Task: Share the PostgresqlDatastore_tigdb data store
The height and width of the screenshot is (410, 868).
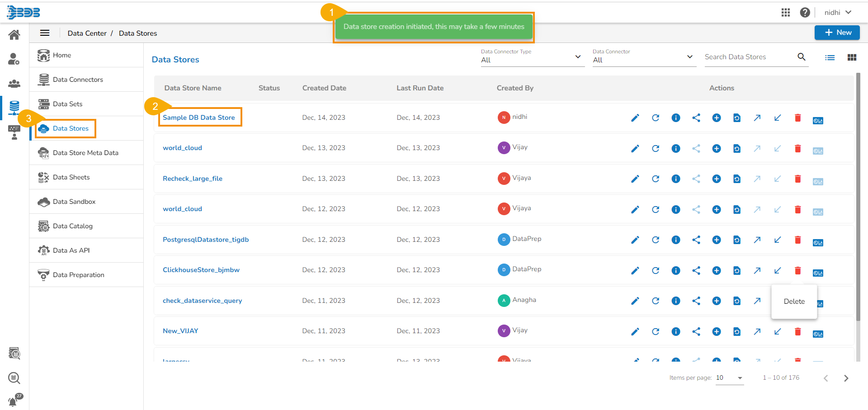Action: pos(696,240)
